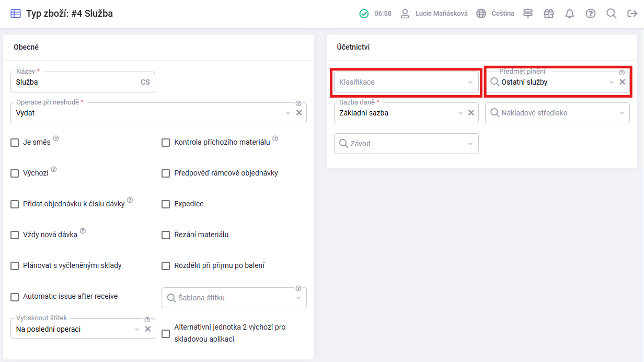
Task: Tick the Expedice checkbox
Action: pos(166,204)
